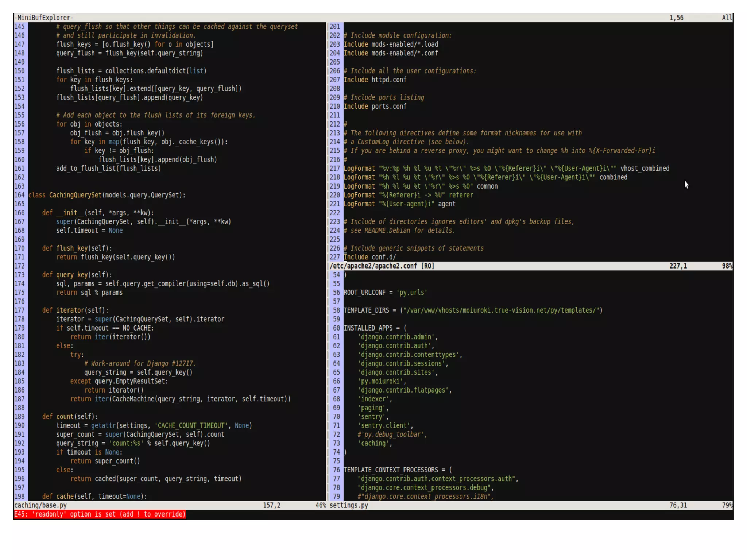Click the -MiniBufExplorer- title bar

click(44, 18)
